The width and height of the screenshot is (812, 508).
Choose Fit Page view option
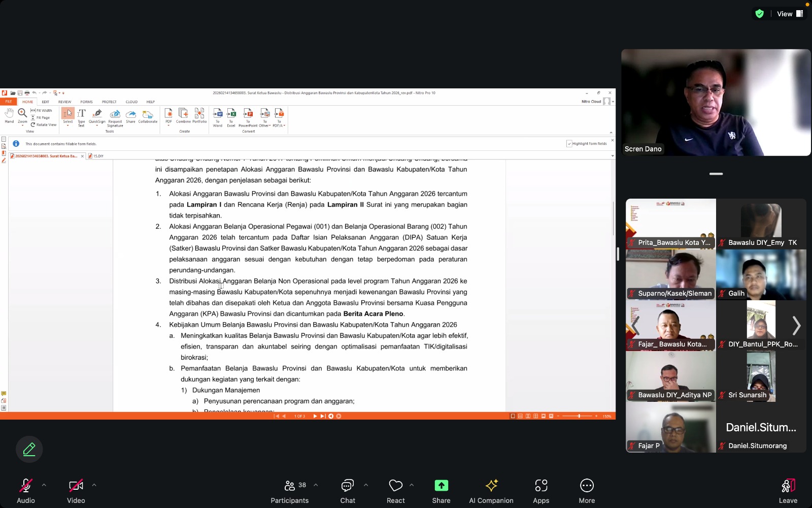tap(41, 117)
